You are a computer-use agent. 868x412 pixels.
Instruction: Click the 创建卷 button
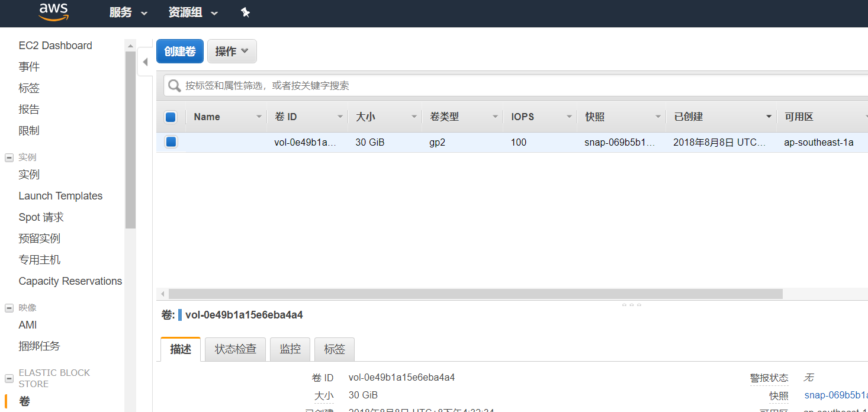click(x=180, y=51)
